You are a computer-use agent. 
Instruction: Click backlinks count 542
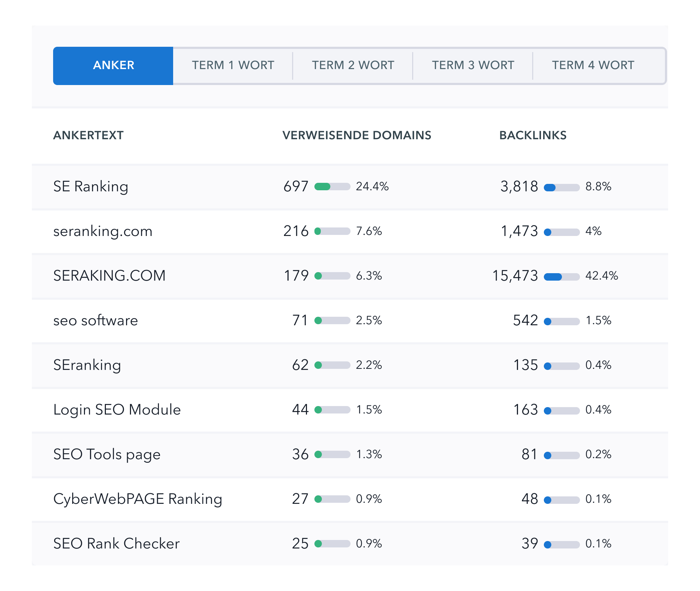pyautogui.click(x=525, y=320)
